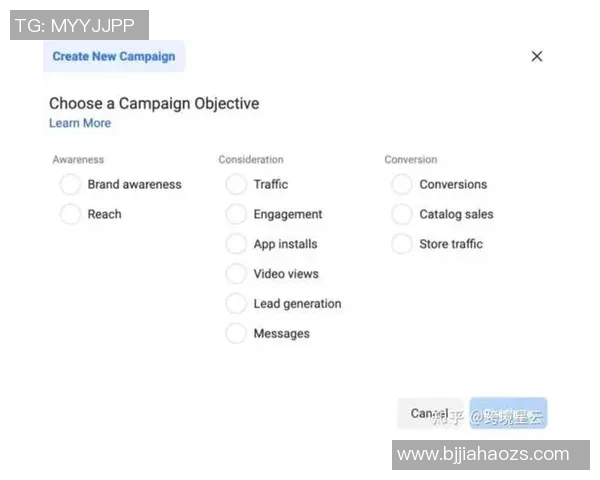Select the Lead generation option
The height and width of the screenshot is (480, 600).
tap(236, 304)
